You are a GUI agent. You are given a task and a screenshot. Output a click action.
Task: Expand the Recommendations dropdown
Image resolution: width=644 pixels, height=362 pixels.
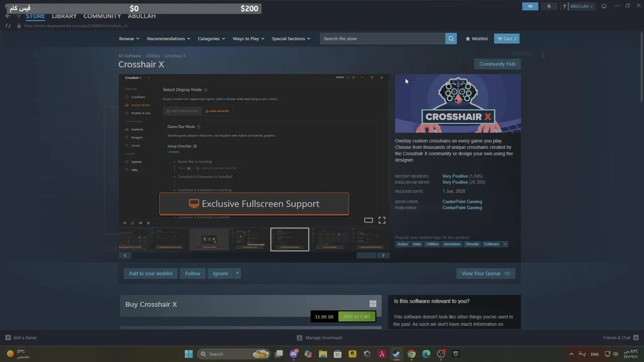tap(169, 39)
